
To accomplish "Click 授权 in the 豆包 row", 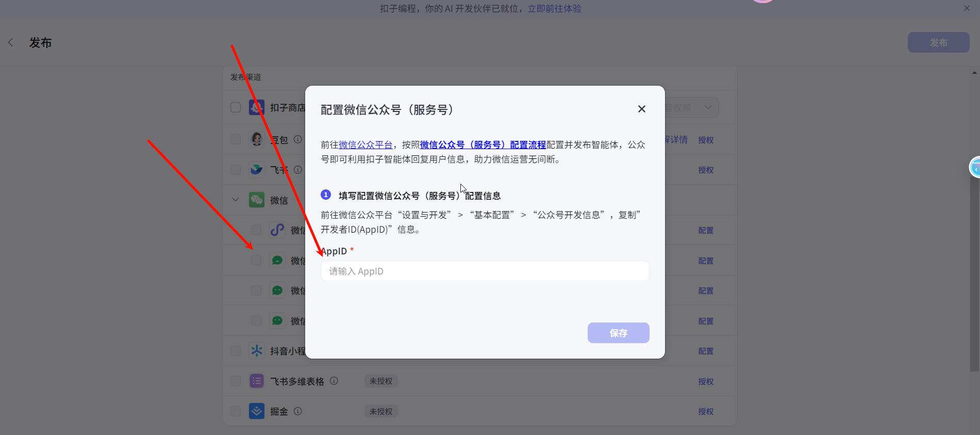I will [x=706, y=140].
